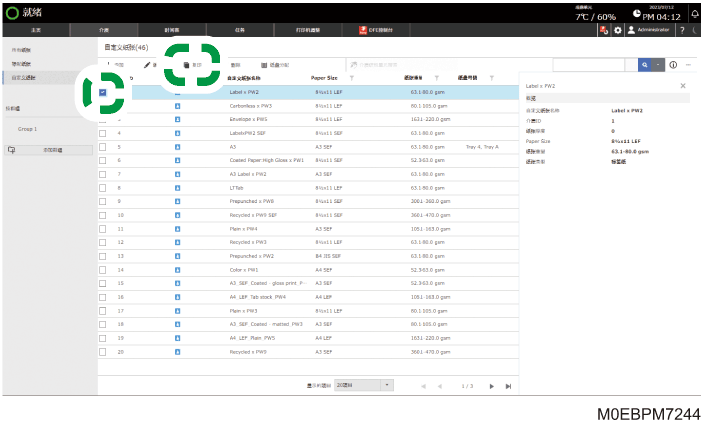Check the box for row 6 Coated Paper High Gloss
Viewport: 704px width, 425px height.
coord(103,161)
